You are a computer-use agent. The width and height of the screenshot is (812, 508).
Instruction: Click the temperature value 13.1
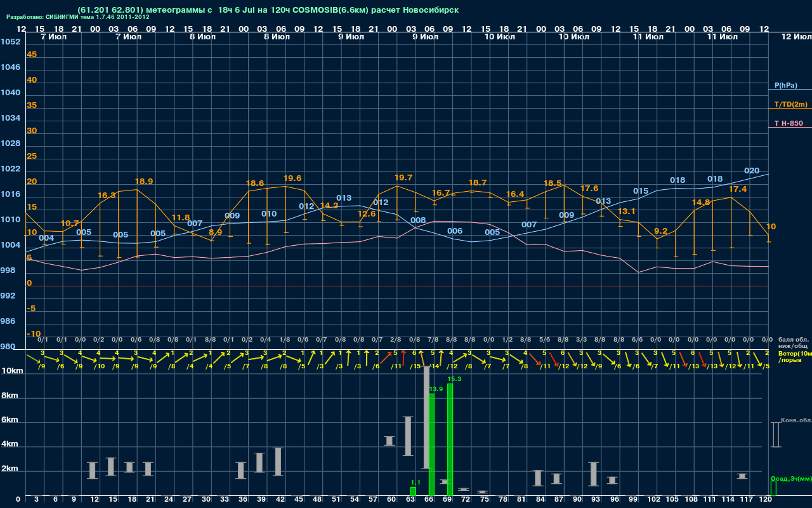(627, 211)
